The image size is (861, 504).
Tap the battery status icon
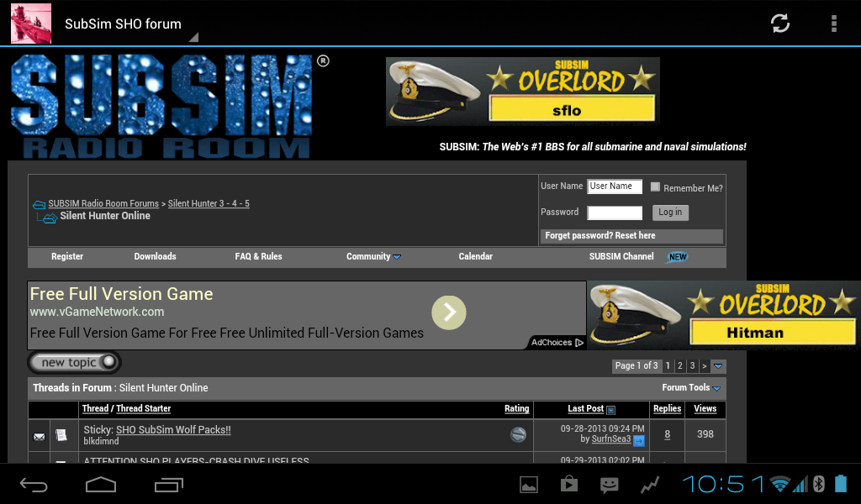[841, 483]
